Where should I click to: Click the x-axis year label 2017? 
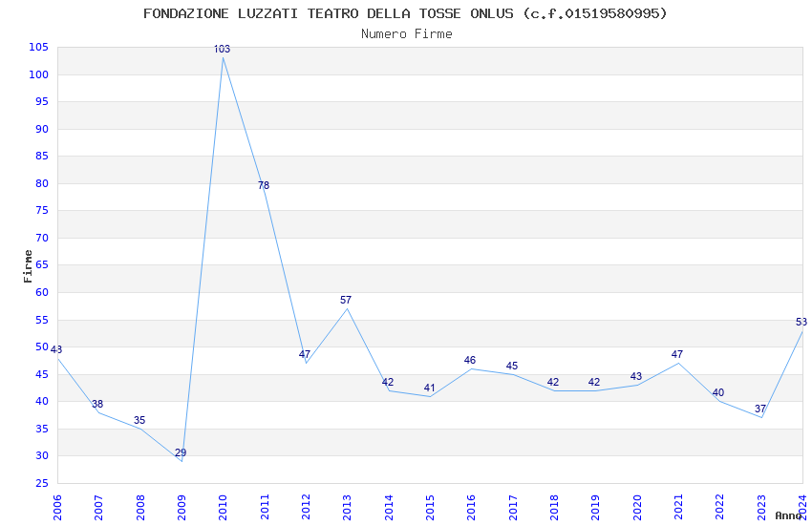tap(513, 508)
